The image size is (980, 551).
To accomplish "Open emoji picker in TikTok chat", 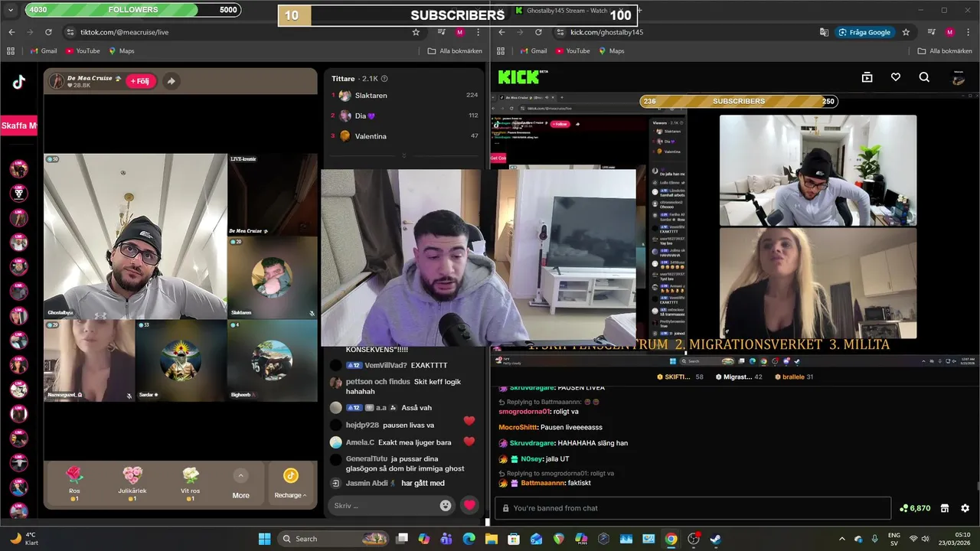I will (x=446, y=505).
